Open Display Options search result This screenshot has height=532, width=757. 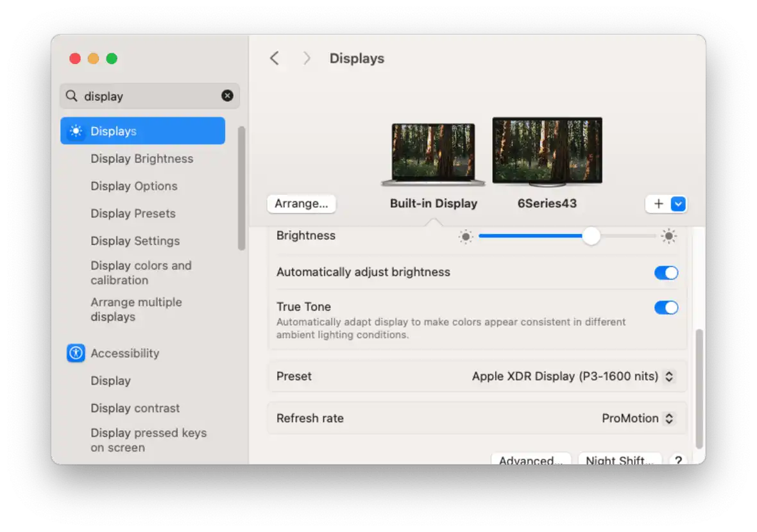point(133,186)
